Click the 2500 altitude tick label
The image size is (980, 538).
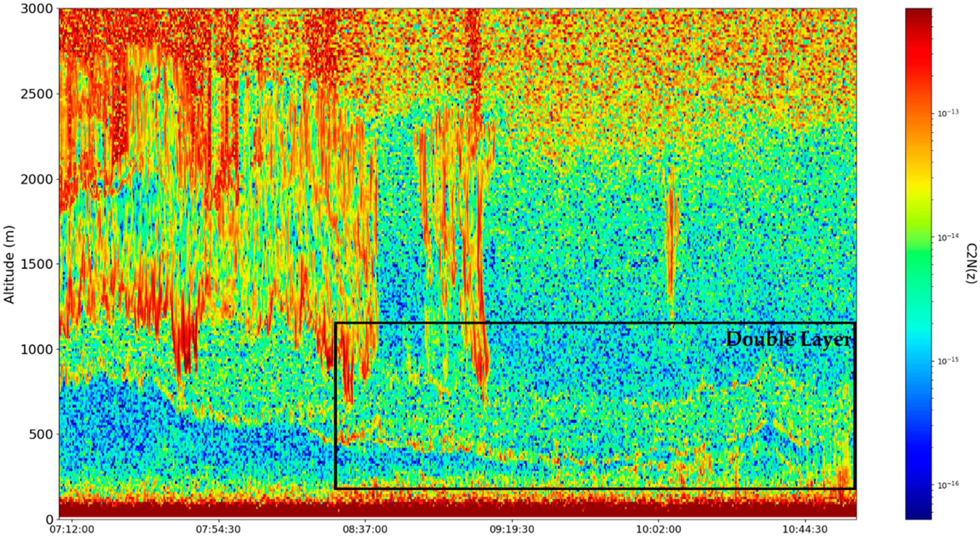[x=36, y=94]
